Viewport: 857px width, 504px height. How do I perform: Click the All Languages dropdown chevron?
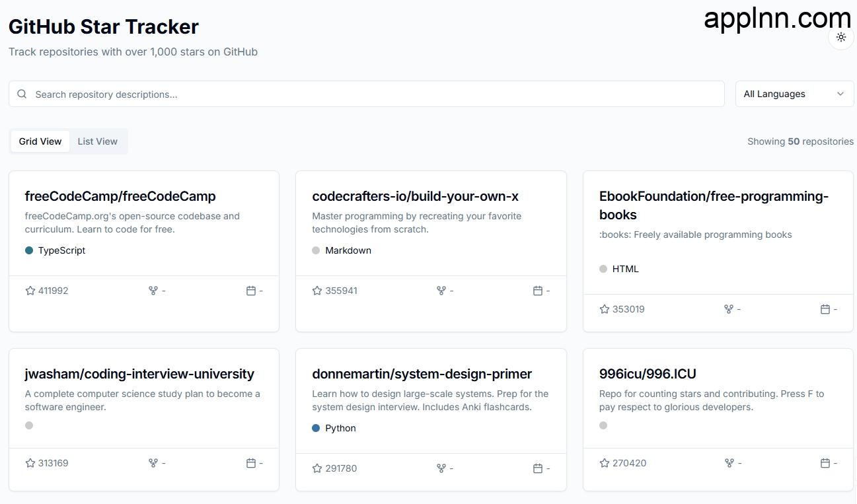[840, 94]
